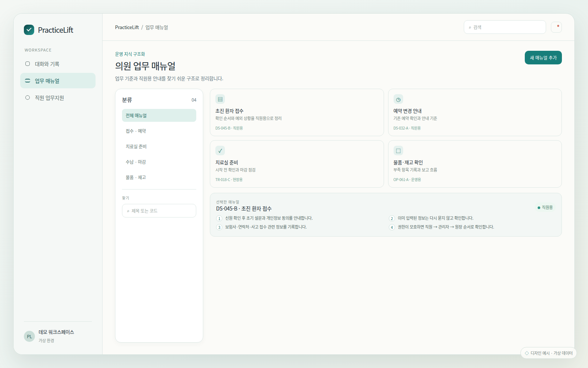This screenshot has height=368, width=588.
Task: Select the 치료실 준비 category in 분류 list
Action: 159,146
